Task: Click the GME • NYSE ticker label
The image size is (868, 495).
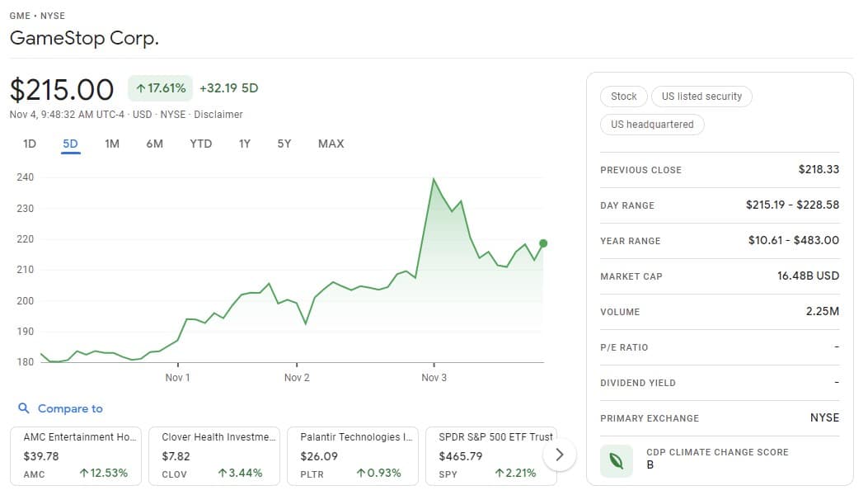Action: (x=37, y=16)
